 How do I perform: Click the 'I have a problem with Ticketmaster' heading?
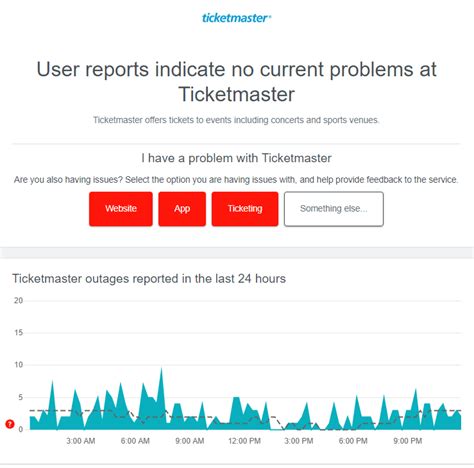236,158
